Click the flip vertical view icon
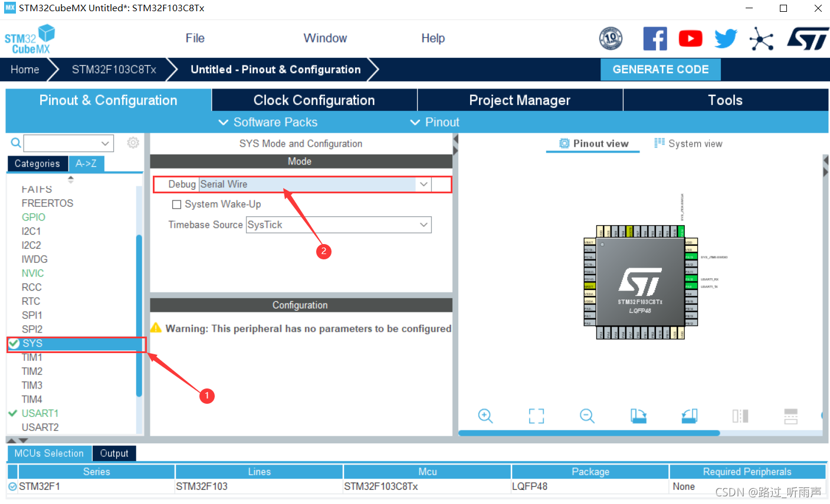The image size is (830, 504). click(x=791, y=416)
